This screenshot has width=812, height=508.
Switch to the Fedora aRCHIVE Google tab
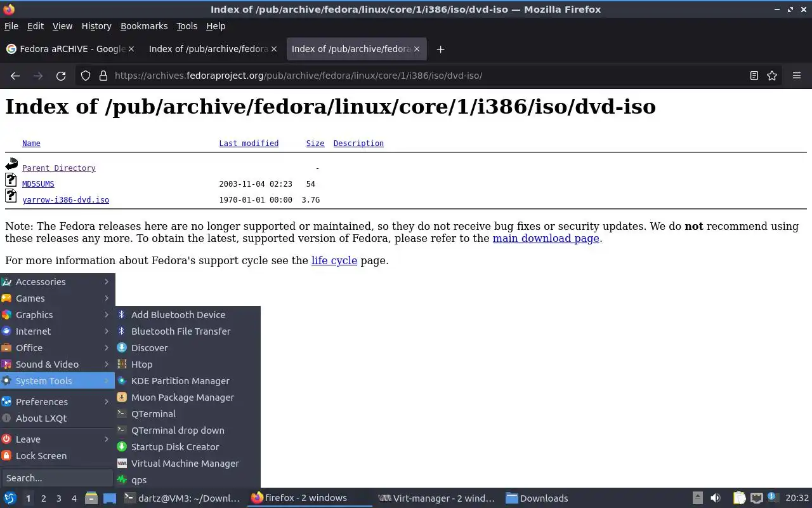point(70,49)
